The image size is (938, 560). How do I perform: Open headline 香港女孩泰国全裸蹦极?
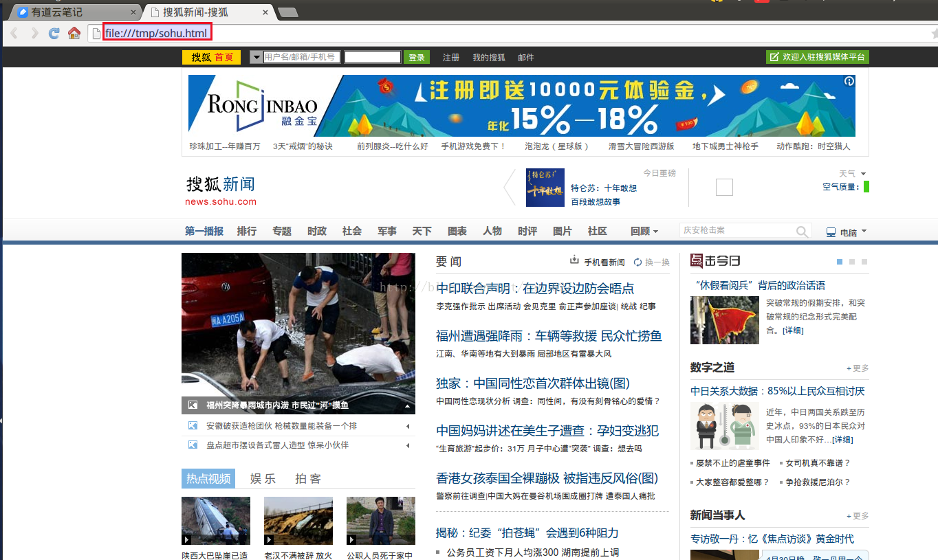tap(547, 478)
